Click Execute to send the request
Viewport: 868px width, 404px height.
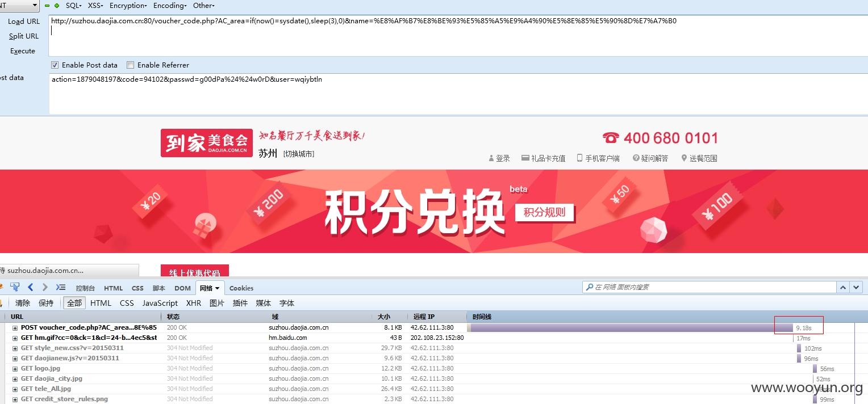point(23,51)
